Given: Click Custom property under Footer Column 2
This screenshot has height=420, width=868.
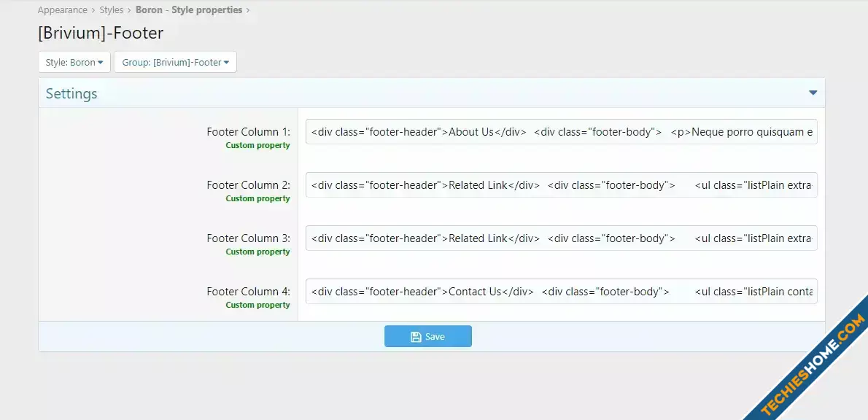Looking at the screenshot, I should pyautogui.click(x=257, y=198).
